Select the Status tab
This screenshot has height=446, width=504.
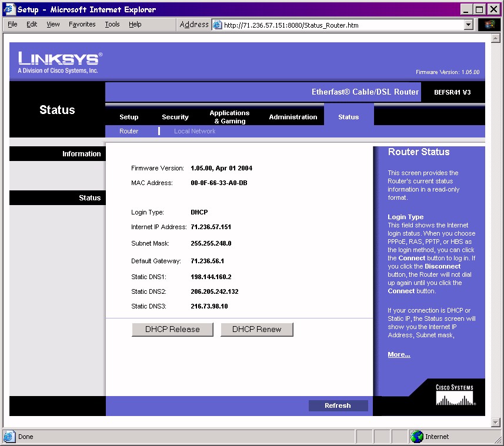349,117
